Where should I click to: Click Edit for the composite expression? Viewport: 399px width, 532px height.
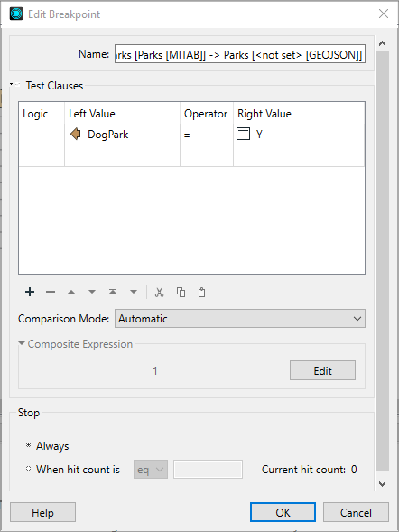(323, 370)
